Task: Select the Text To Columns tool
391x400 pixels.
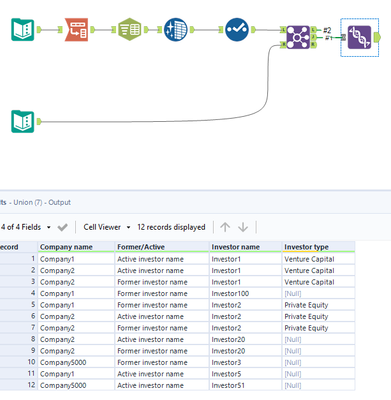Action: pos(76,30)
